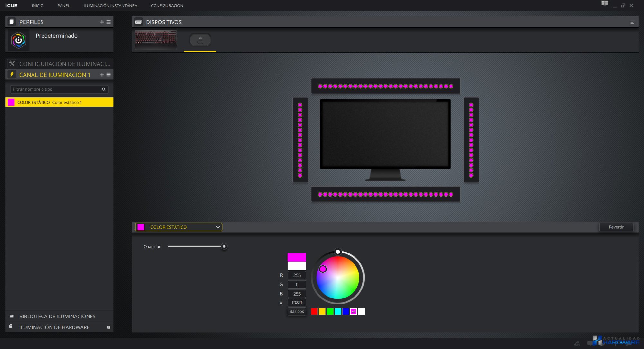Add new effect to Canal de Iluminación 1

(x=102, y=75)
